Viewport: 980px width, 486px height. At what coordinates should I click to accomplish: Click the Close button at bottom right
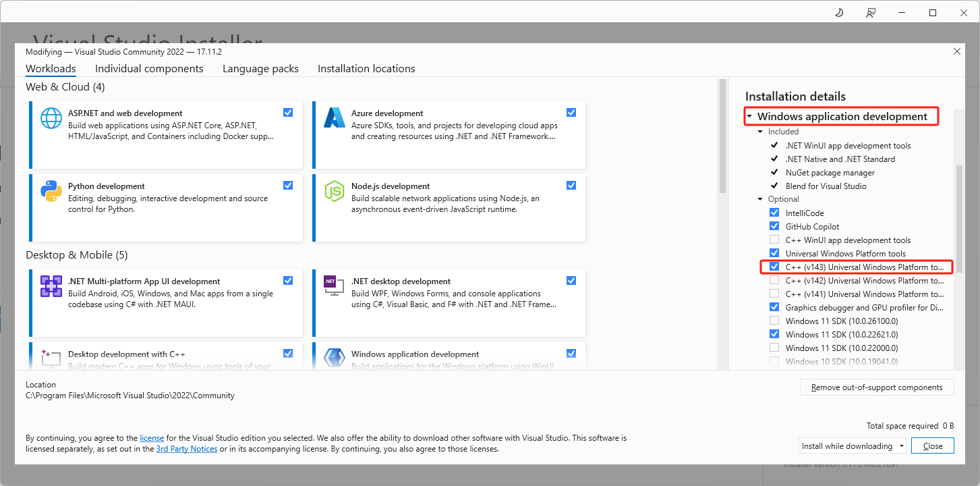pyautogui.click(x=933, y=446)
